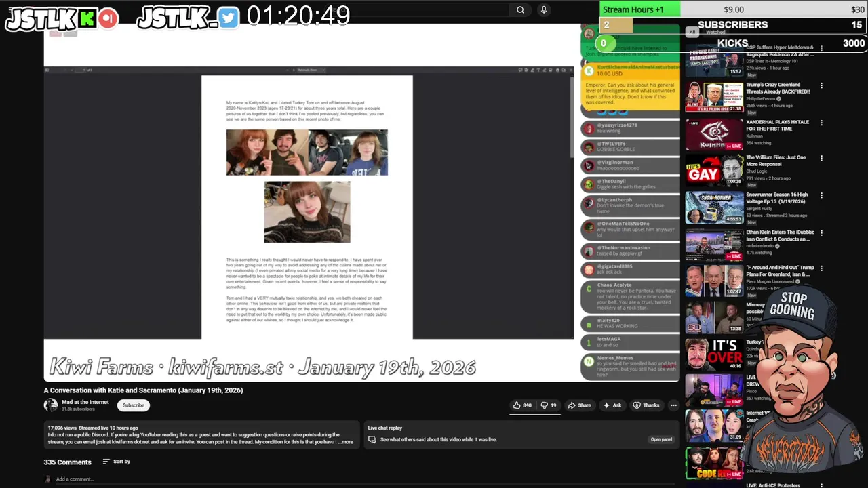
Task: Click the Kuihman LIVE stream thumbnail
Action: (x=714, y=135)
